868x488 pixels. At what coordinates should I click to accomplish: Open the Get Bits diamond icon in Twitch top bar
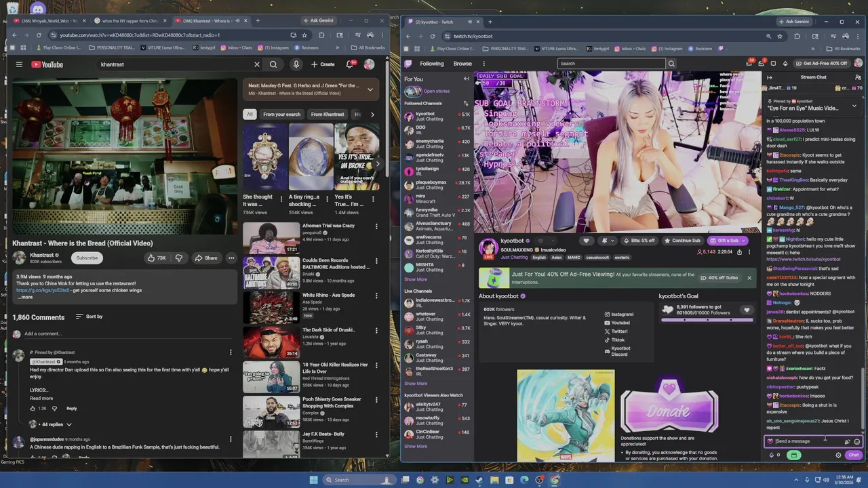[x=785, y=63]
